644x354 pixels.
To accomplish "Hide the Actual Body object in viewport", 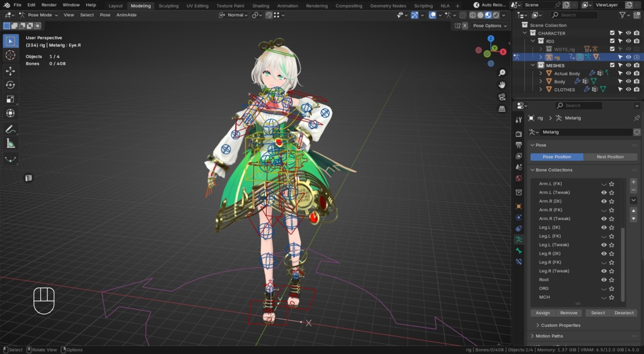I will pyautogui.click(x=628, y=74).
